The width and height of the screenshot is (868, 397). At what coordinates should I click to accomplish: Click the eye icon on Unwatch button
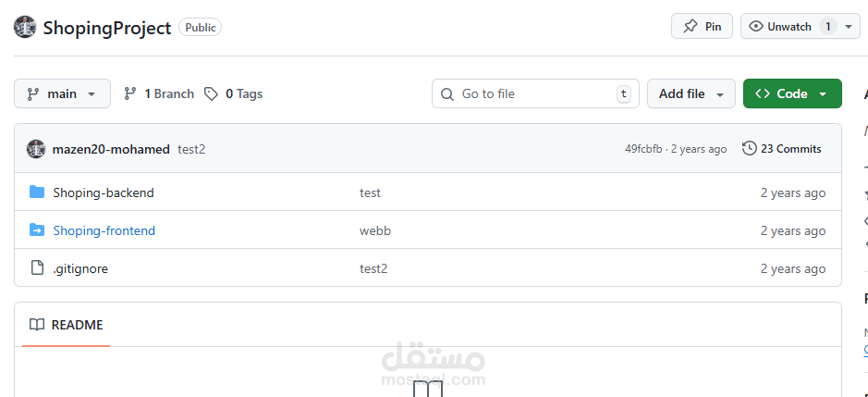click(755, 26)
